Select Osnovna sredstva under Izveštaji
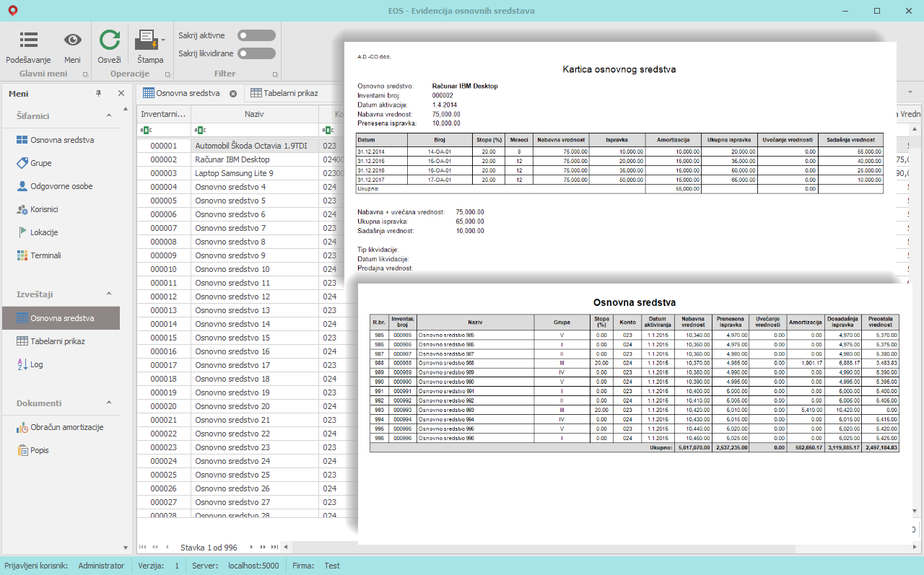924x575 pixels. point(61,318)
